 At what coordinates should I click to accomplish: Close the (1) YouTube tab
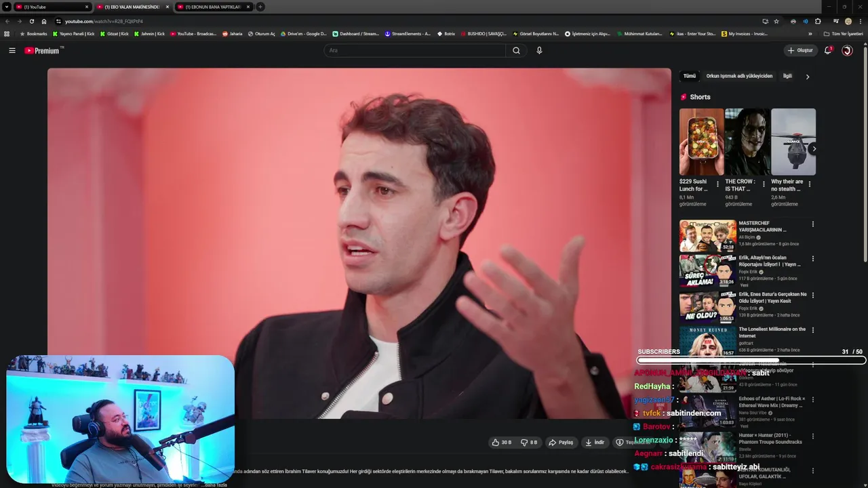pyautogui.click(x=87, y=7)
